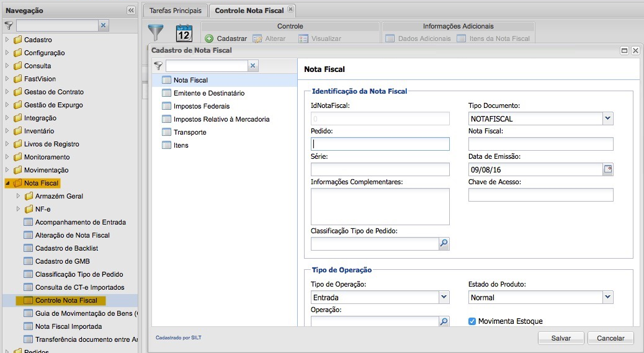Image resolution: width=644 pixels, height=353 pixels.
Task: Search Classificação Tipo de Pedido with magnifier icon
Action: pyautogui.click(x=444, y=243)
